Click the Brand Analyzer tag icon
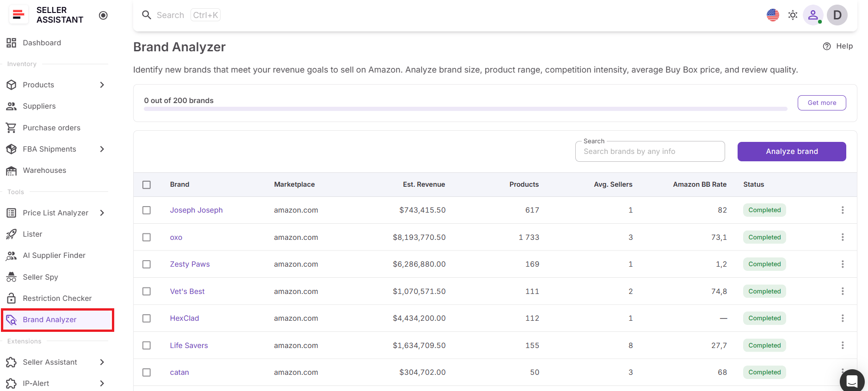This screenshot has height=391, width=868. 12,320
